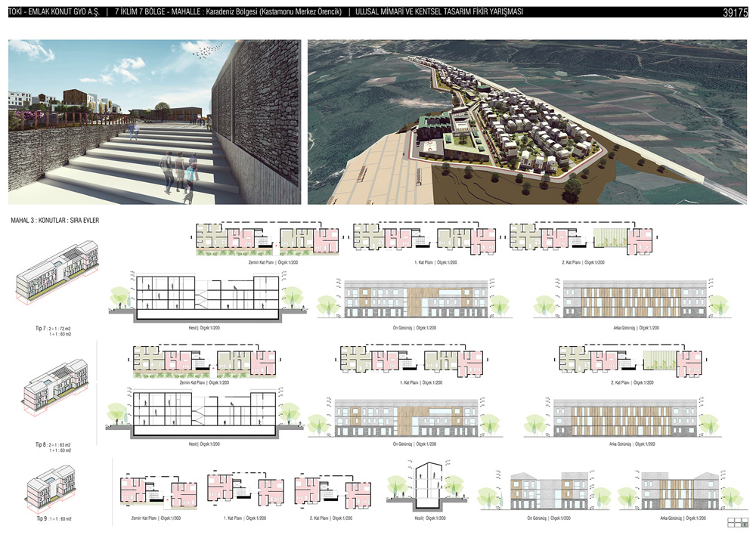The image size is (756, 535).
Task: Click the sheet layout key icon in the bottom-right corner
Action: pos(736,522)
